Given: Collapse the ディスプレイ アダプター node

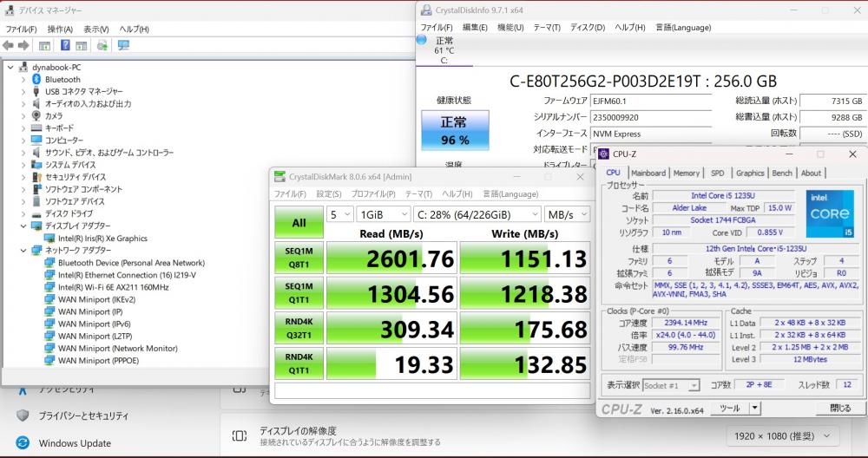Looking at the screenshot, I should [23, 226].
